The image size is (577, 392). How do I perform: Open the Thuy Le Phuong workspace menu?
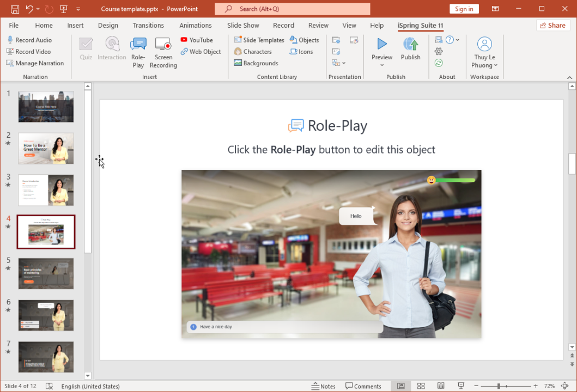click(484, 52)
